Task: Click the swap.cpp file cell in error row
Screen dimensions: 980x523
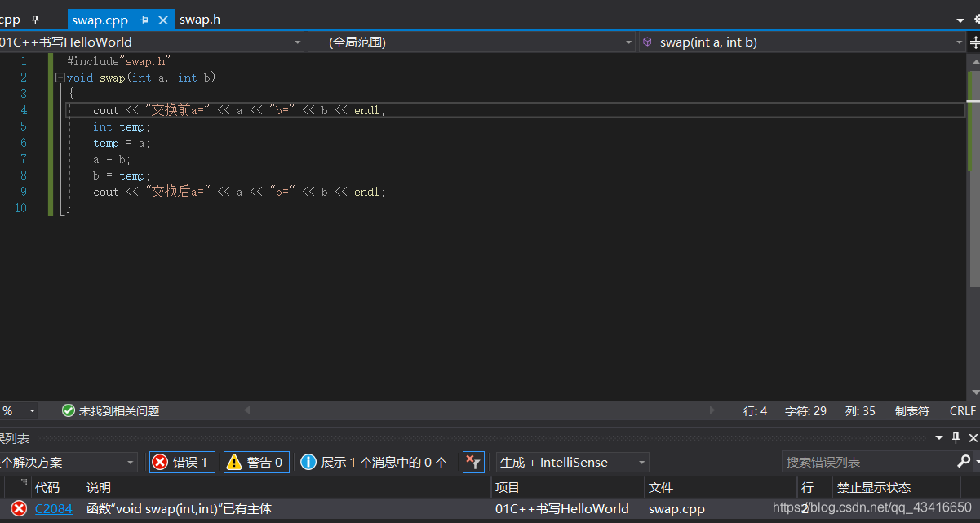Action: (x=676, y=508)
